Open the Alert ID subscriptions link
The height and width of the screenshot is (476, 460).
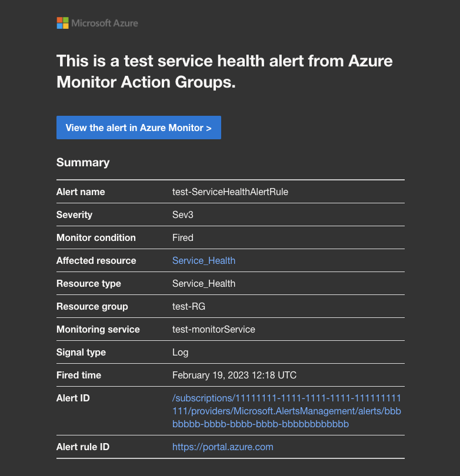tap(286, 411)
